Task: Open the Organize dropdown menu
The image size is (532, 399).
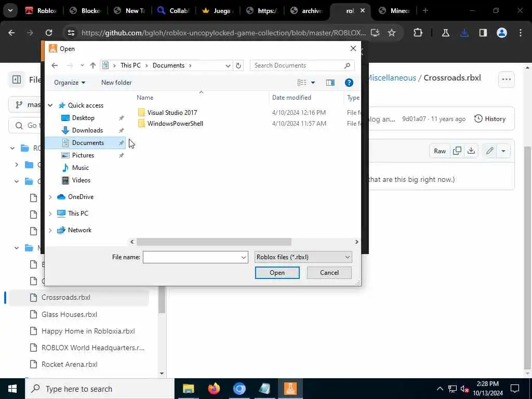Action: pos(70,83)
